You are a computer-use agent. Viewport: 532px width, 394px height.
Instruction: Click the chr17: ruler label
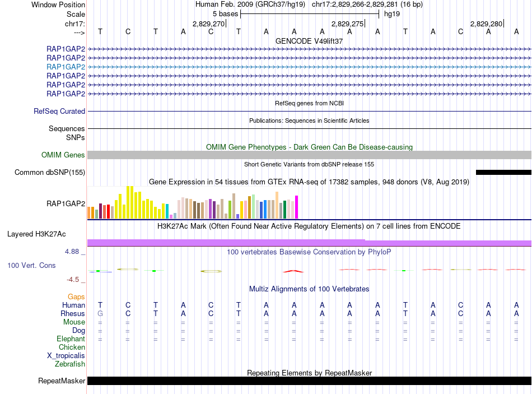74,24
